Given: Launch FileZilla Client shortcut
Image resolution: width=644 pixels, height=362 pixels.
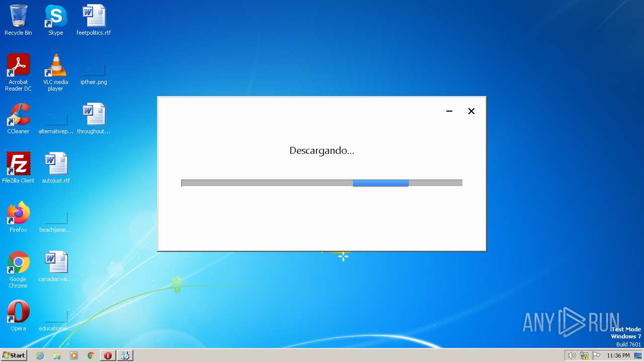Looking at the screenshot, I should coord(18,168).
